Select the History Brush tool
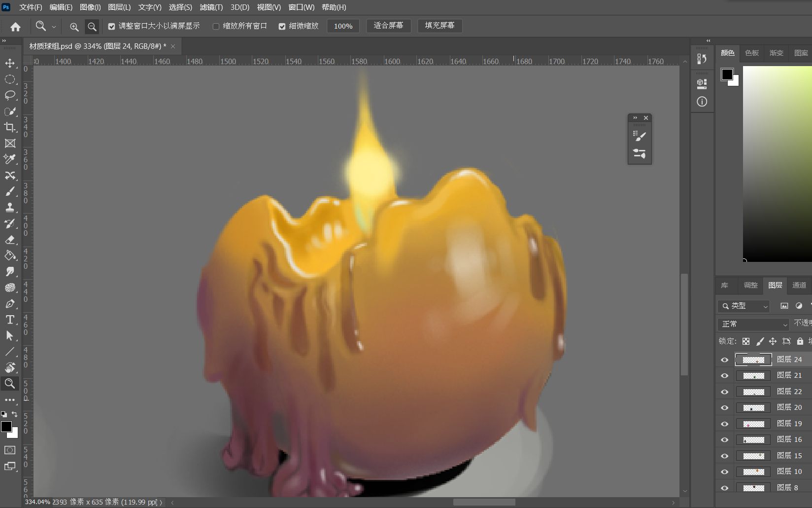Viewport: 812px width, 508px height. point(10,223)
